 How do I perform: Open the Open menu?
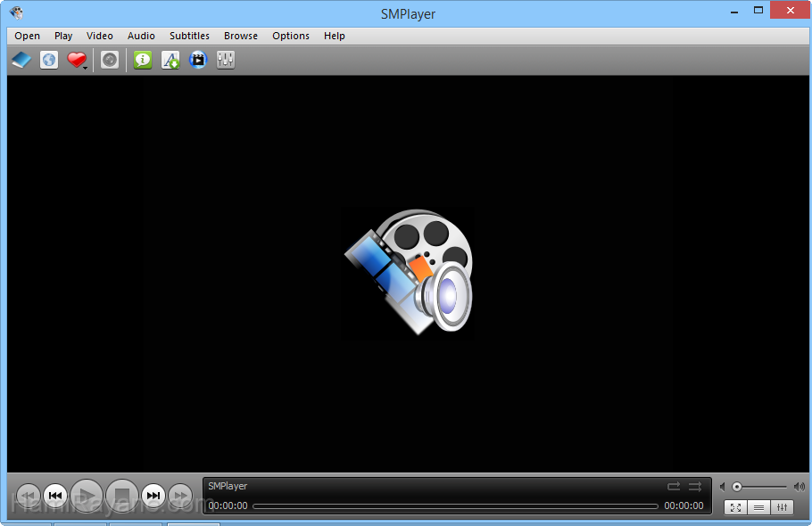click(x=27, y=36)
